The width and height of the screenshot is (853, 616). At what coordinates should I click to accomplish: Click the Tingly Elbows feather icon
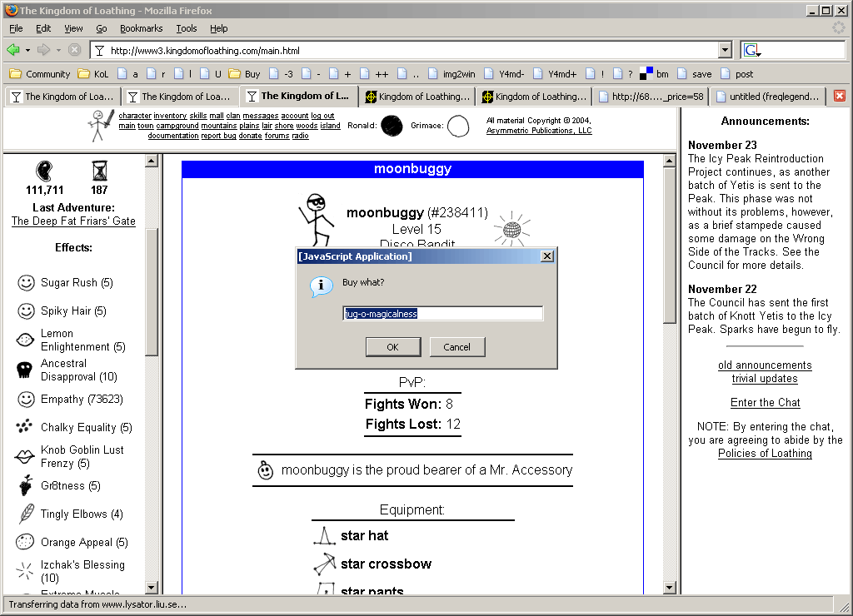pyautogui.click(x=26, y=514)
